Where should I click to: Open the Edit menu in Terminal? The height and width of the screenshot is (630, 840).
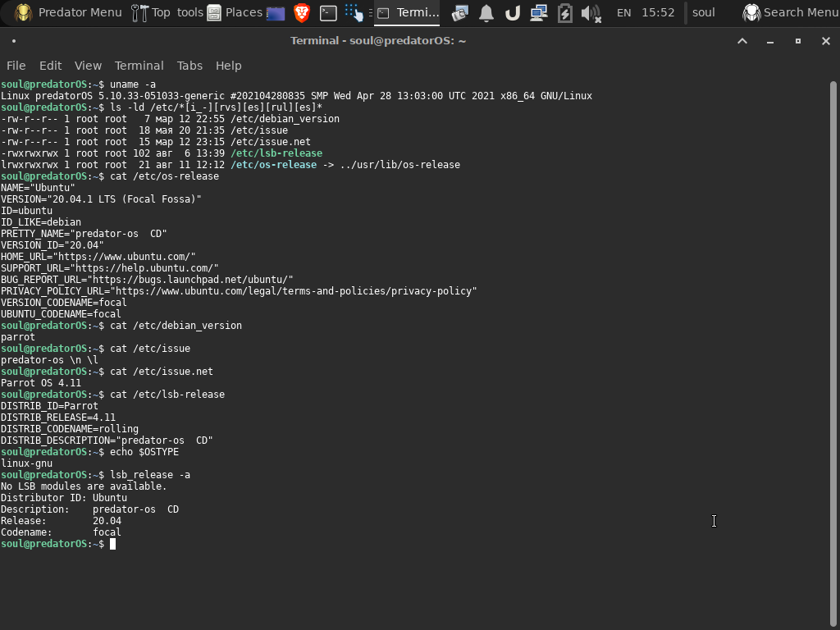[x=50, y=66]
